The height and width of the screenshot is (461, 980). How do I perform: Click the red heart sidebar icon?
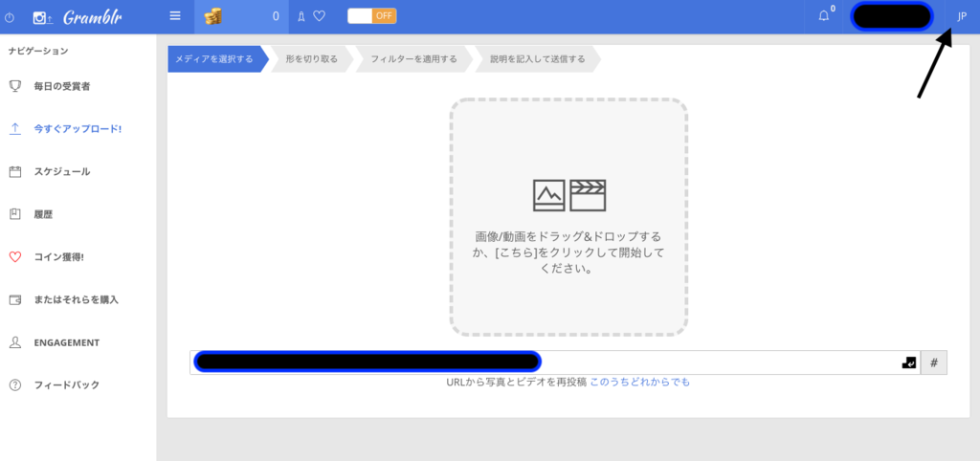coord(15,256)
